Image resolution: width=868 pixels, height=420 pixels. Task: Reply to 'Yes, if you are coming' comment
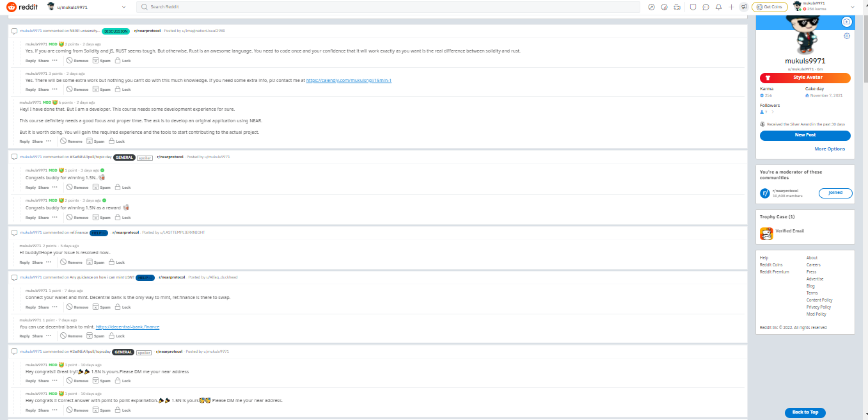(31, 61)
